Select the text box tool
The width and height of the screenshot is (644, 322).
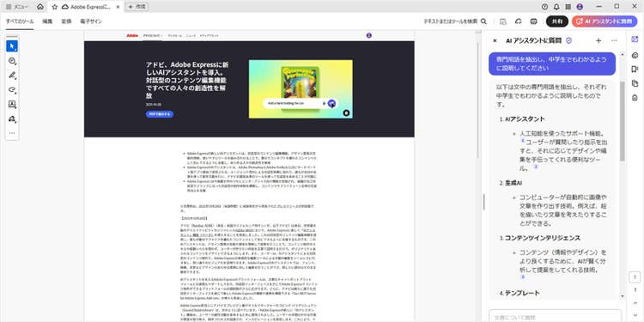coord(12,104)
